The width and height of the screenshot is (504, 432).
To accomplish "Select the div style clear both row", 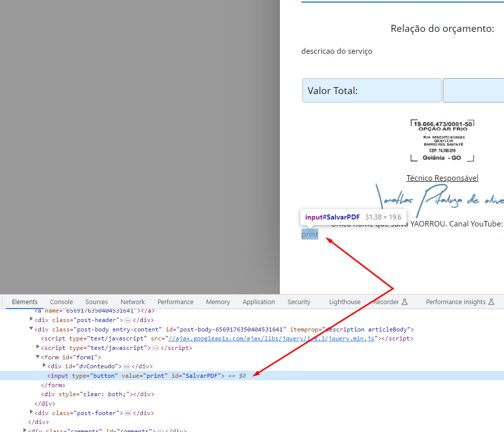I will point(98,394).
